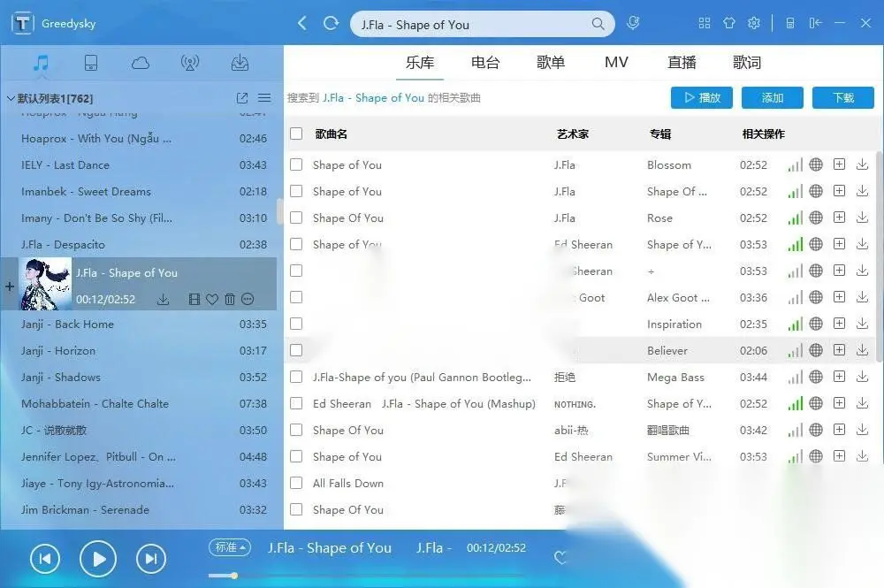Click the J.Fla - Shape of You search link
The image size is (884, 588).
373,97
